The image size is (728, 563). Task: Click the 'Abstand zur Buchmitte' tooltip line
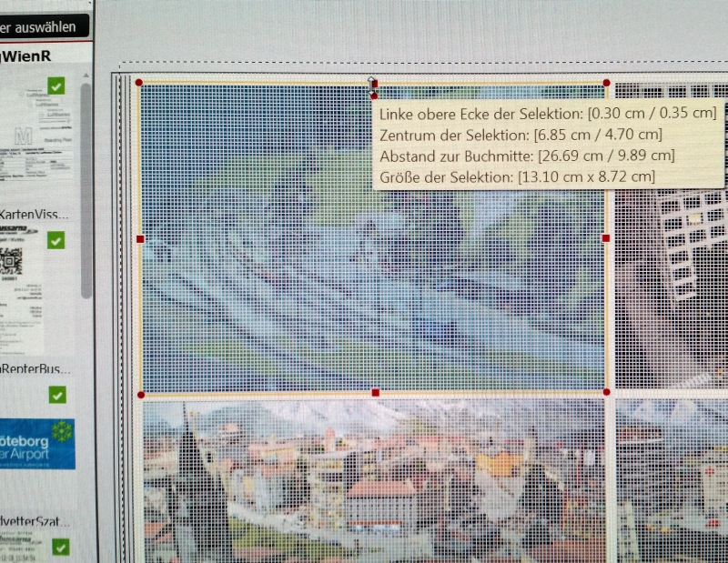527,156
